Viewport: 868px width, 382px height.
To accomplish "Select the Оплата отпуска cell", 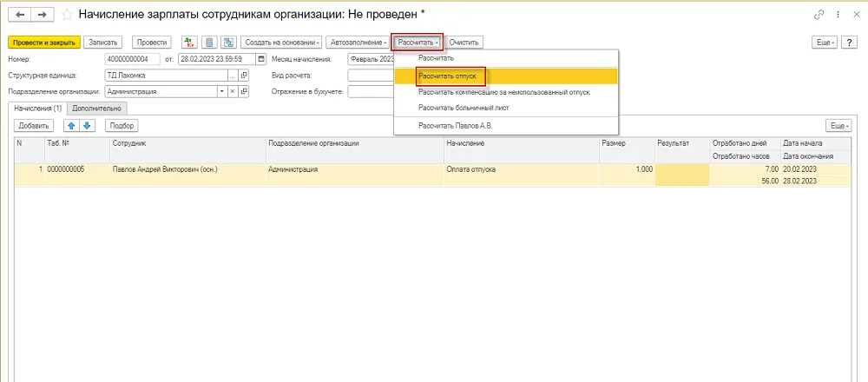I will pos(522,175).
